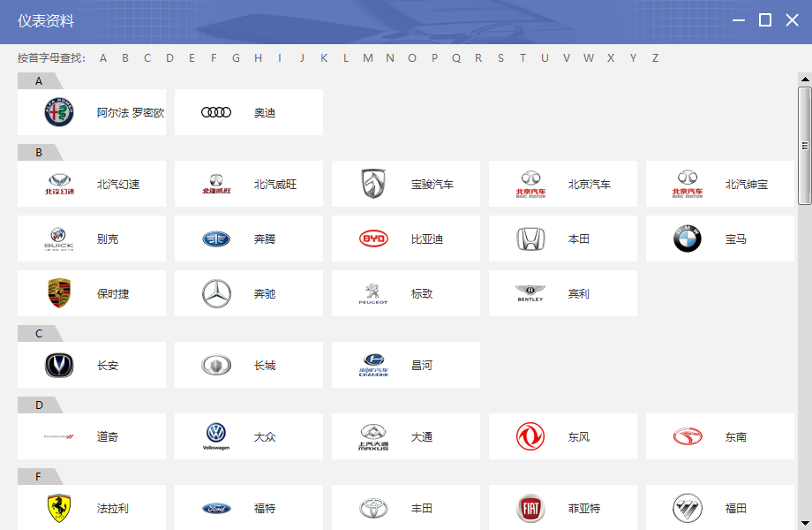
Task: Click the BMW roundel logo
Action: tap(688, 238)
